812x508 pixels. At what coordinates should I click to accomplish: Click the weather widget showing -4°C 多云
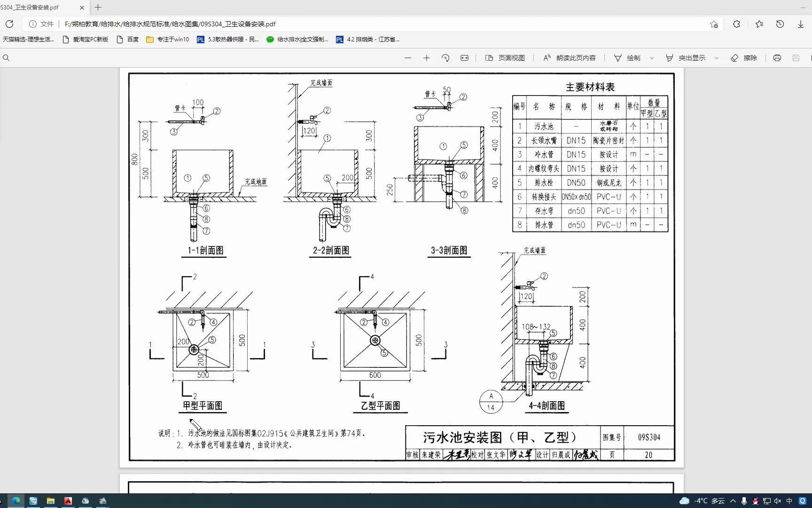(x=702, y=501)
